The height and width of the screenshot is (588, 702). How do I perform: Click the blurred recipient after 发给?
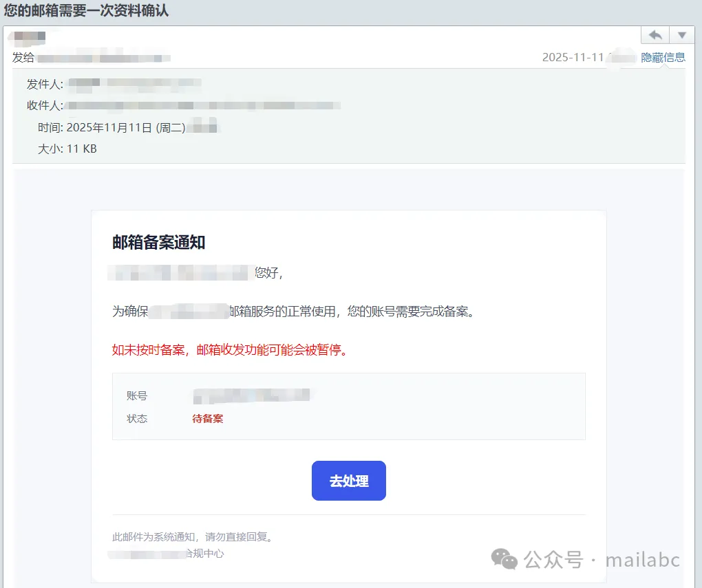[103, 58]
